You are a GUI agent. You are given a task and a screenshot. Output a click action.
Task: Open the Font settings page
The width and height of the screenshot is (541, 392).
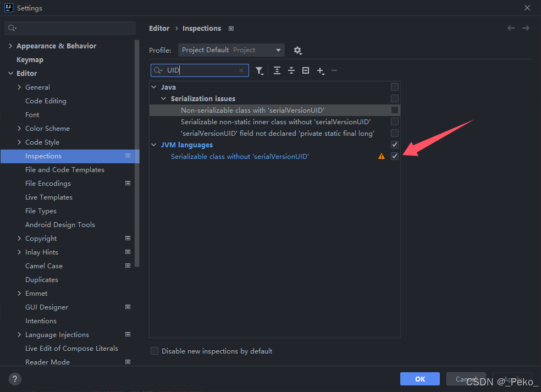(x=32, y=115)
